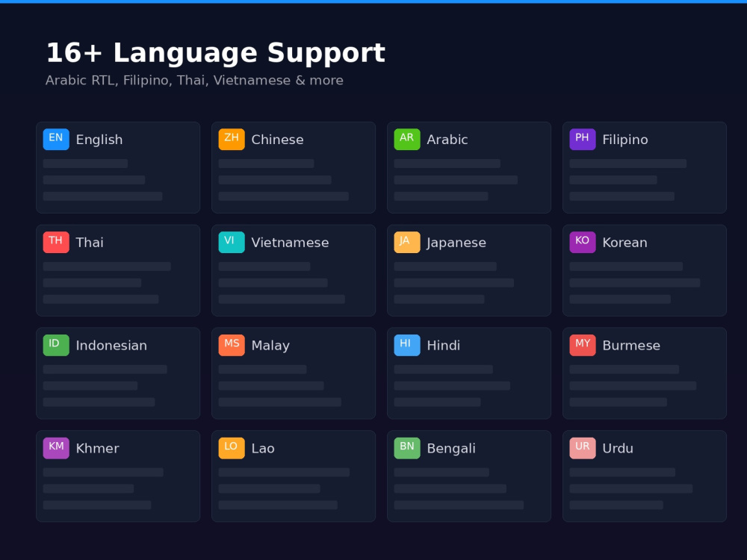Screen dimensions: 747x560
Task: Select the purple PH badge icon
Action: tap(583, 140)
